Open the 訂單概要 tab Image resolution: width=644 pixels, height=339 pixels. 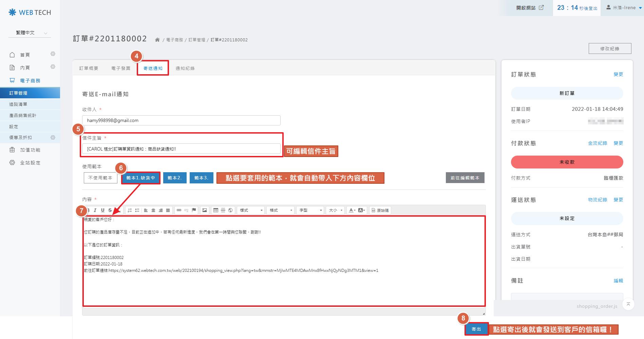point(89,68)
